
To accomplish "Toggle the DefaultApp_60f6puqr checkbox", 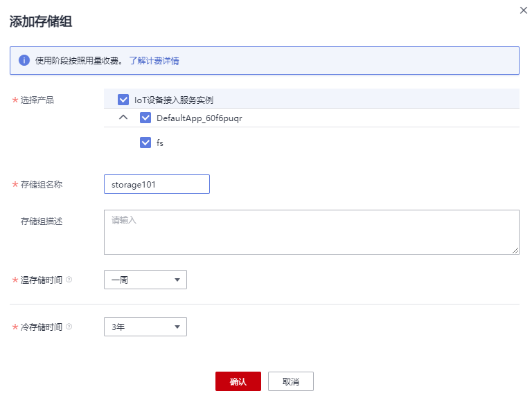I will coord(145,118).
